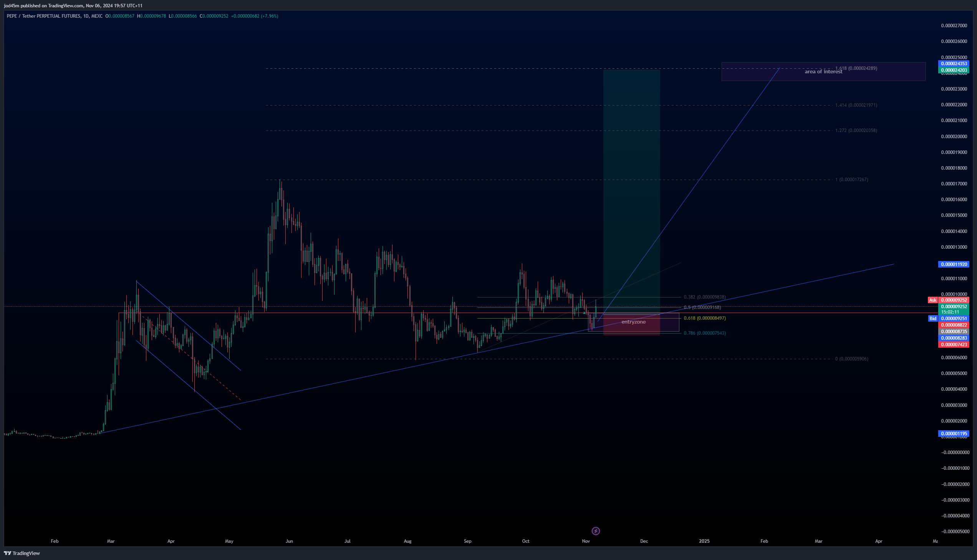977x560 pixels.
Task: Click the Nov label on time axis
Action: click(586, 541)
